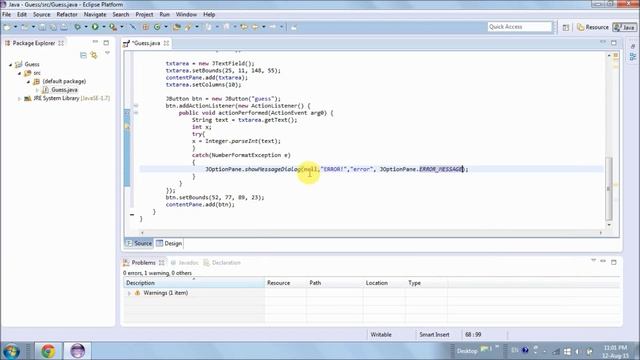This screenshot has width=640, height=360.
Task: Close the Guess.java editor tab
Action: point(167,43)
